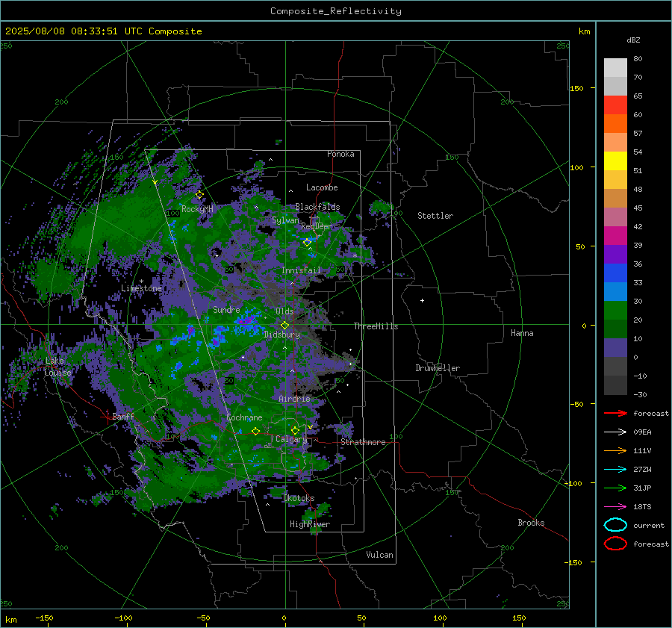This screenshot has height=628, width=672.
Task: Select the 65 dBZ red swatch
Action: [615, 105]
